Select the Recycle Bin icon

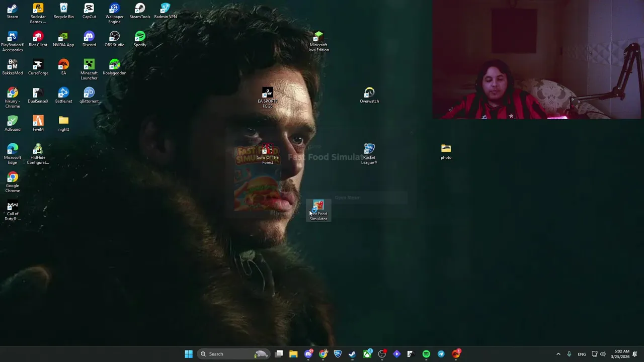63,11
